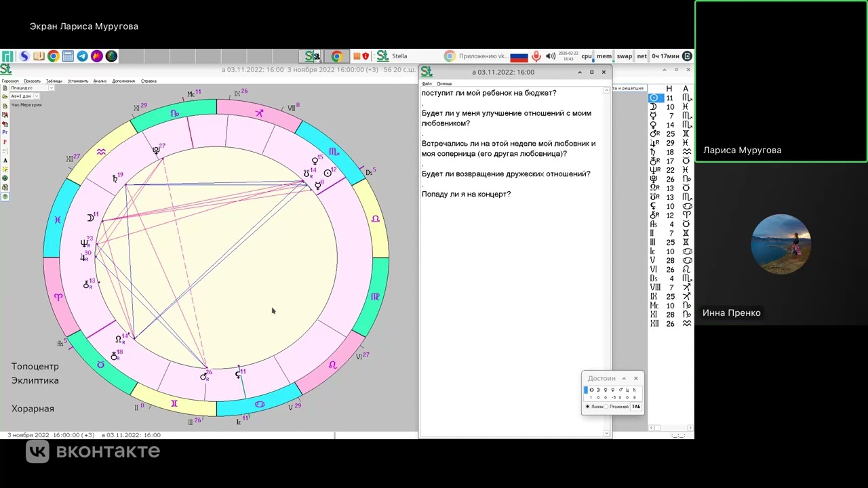The image size is (868, 488).
Task: Open the Плацидус house system dropdown
Action: pos(32,88)
